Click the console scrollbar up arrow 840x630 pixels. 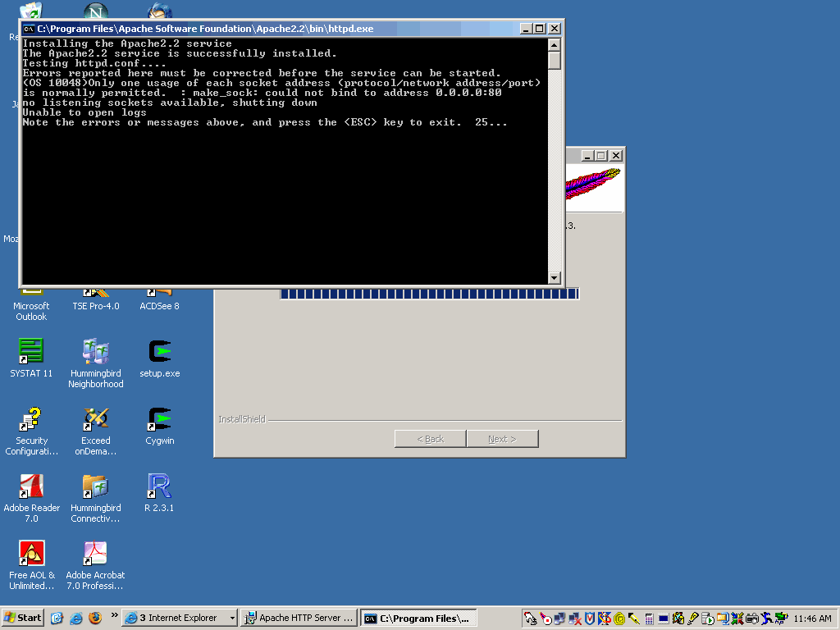pyautogui.click(x=555, y=45)
